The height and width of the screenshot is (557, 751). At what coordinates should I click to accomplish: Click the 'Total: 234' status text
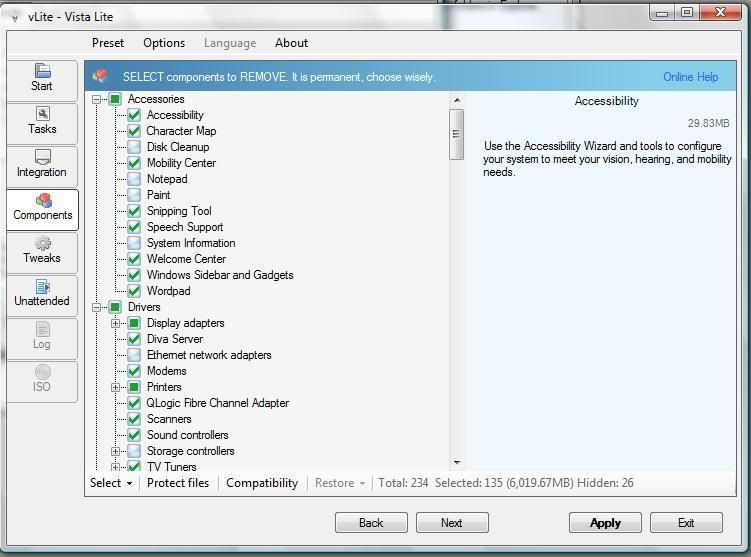[x=403, y=483]
